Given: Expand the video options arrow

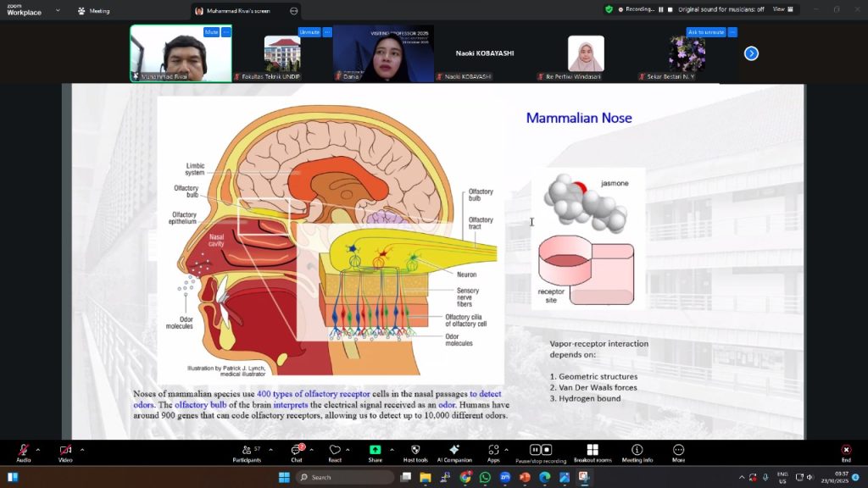Looking at the screenshot, I should pos(82,450).
